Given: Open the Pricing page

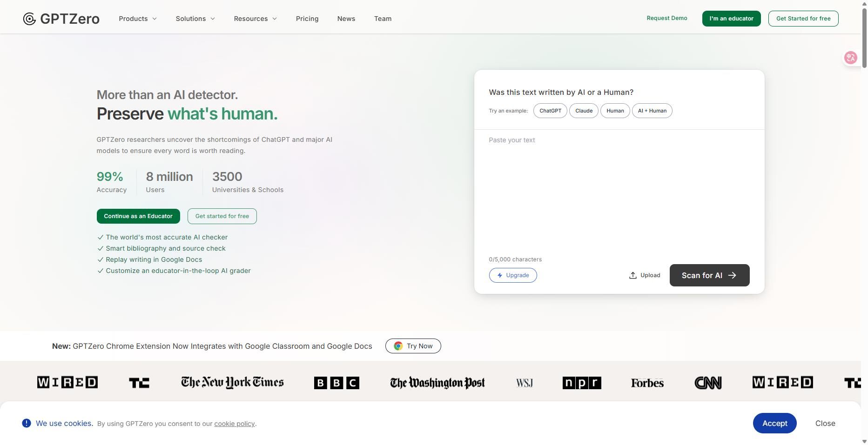Looking at the screenshot, I should coord(307,19).
